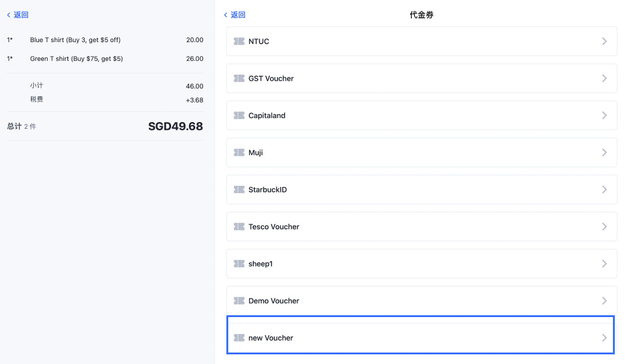Click the SGD49.68 total amount
Viewport: 625px width, 364px height.
[x=175, y=126]
